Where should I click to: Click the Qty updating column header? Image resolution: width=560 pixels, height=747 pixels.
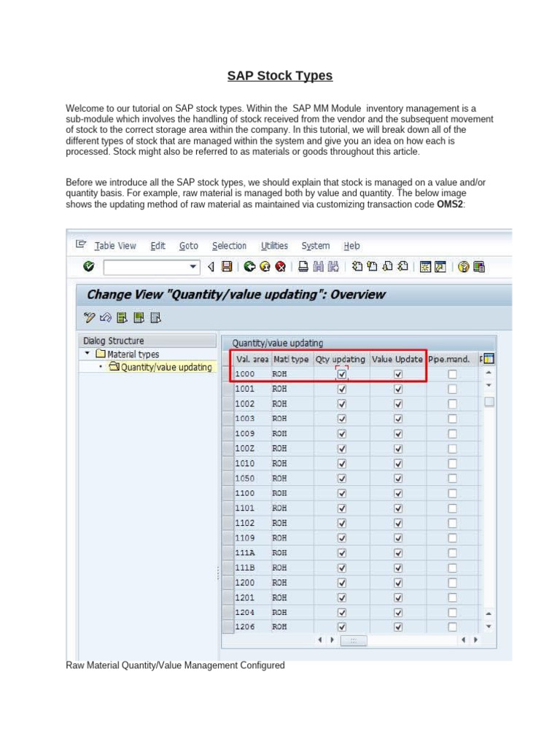pyautogui.click(x=341, y=359)
